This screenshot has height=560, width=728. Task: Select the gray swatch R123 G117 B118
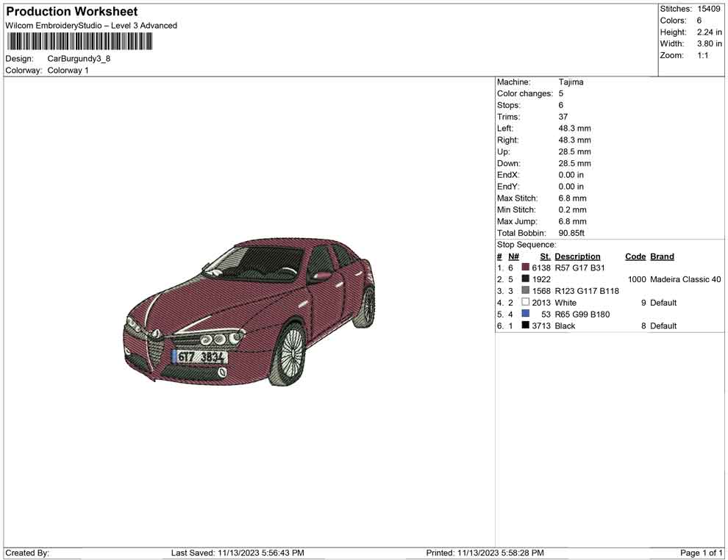click(x=525, y=291)
